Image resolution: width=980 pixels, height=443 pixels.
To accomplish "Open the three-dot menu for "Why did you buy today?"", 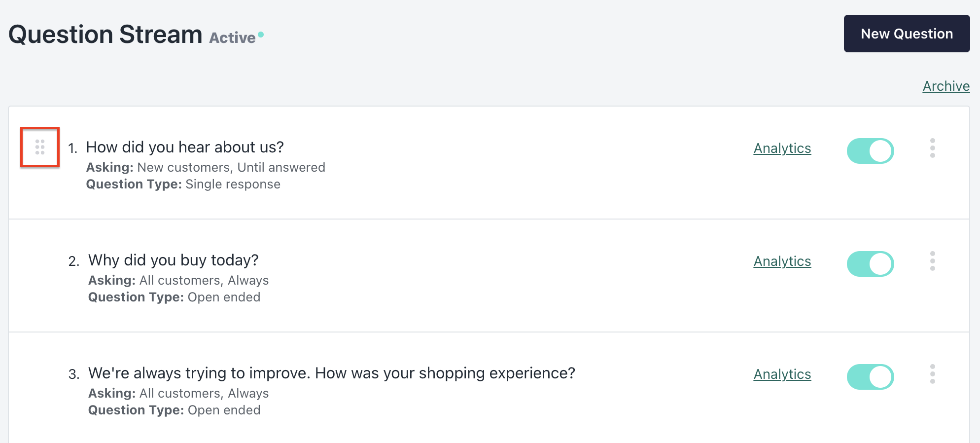I will click(x=932, y=261).
